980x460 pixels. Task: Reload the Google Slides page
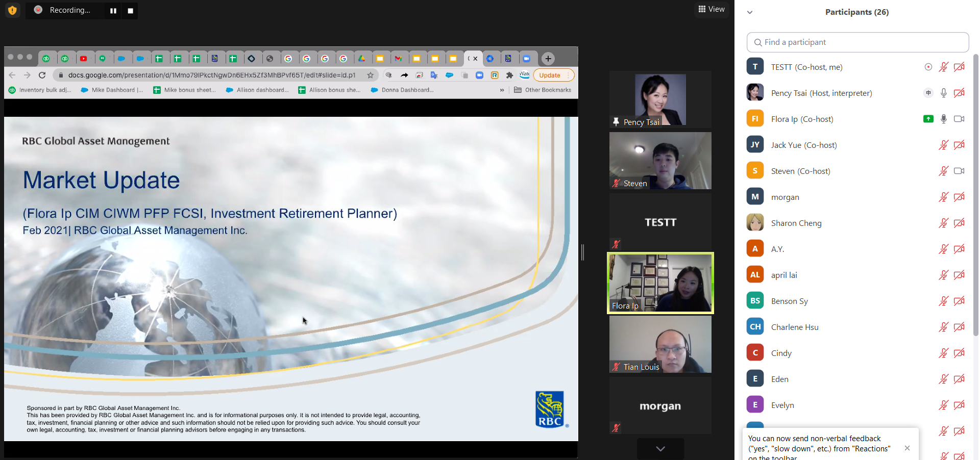(42, 75)
